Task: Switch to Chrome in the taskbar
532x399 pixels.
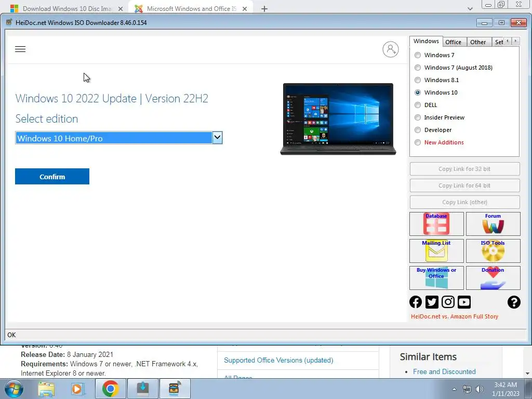Action: tap(110, 389)
